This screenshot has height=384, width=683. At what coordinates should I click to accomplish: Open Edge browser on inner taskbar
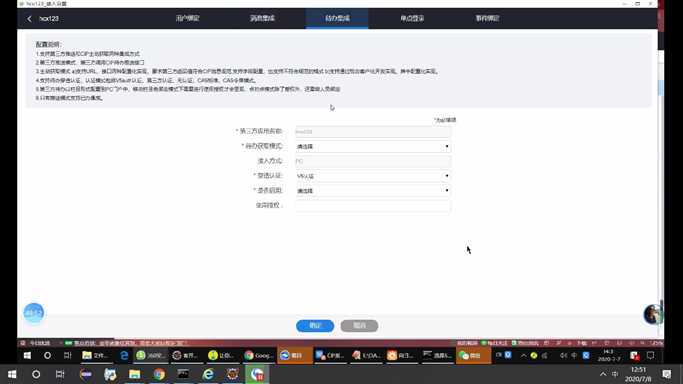click(x=124, y=356)
